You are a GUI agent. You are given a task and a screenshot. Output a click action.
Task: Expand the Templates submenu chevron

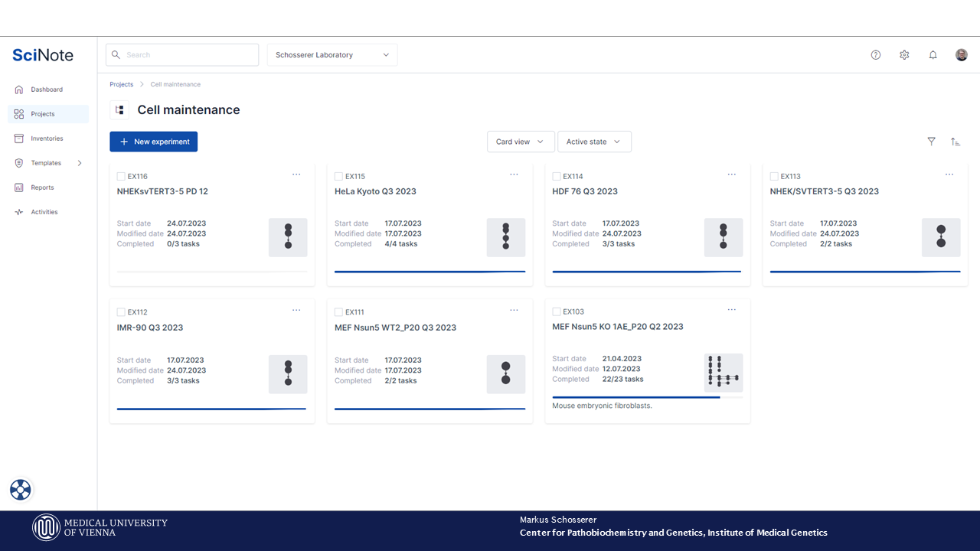point(80,163)
